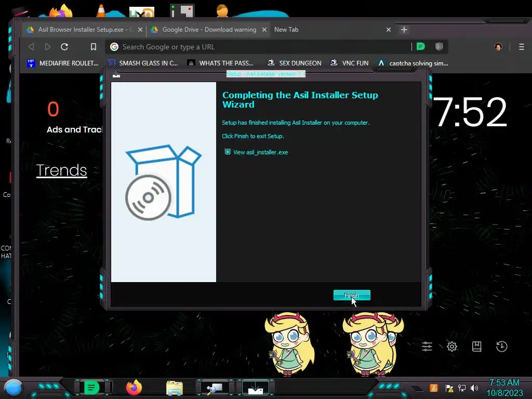532x399 pixels.
Task: Launch Firefox from the taskbar
Action: pos(134,388)
